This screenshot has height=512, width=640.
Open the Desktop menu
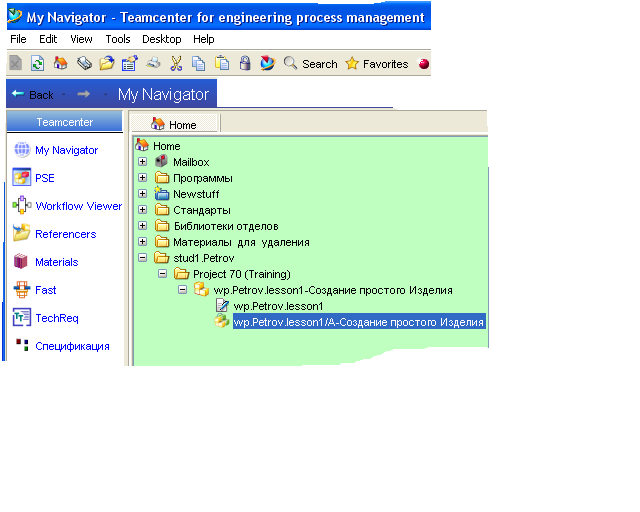click(x=162, y=39)
